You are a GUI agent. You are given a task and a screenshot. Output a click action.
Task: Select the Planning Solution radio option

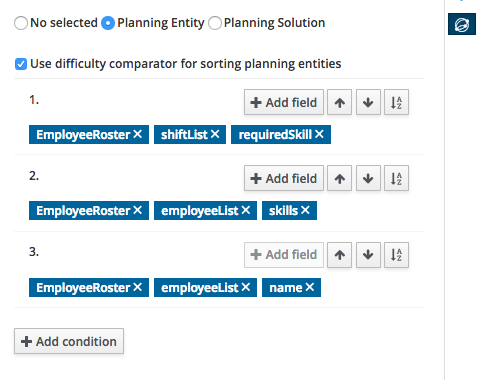pos(215,23)
